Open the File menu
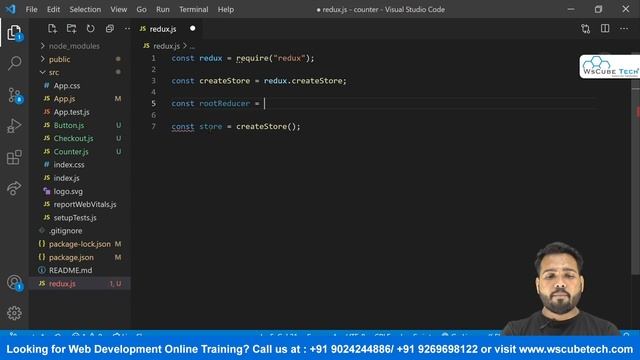The width and height of the screenshot is (640, 360). 31,9
